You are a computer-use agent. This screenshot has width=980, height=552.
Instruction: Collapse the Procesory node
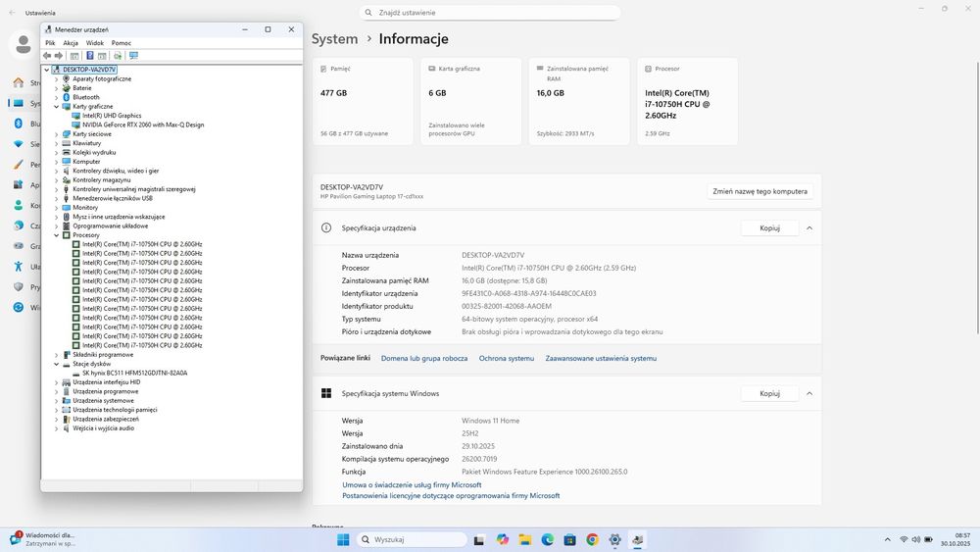(56, 235)
